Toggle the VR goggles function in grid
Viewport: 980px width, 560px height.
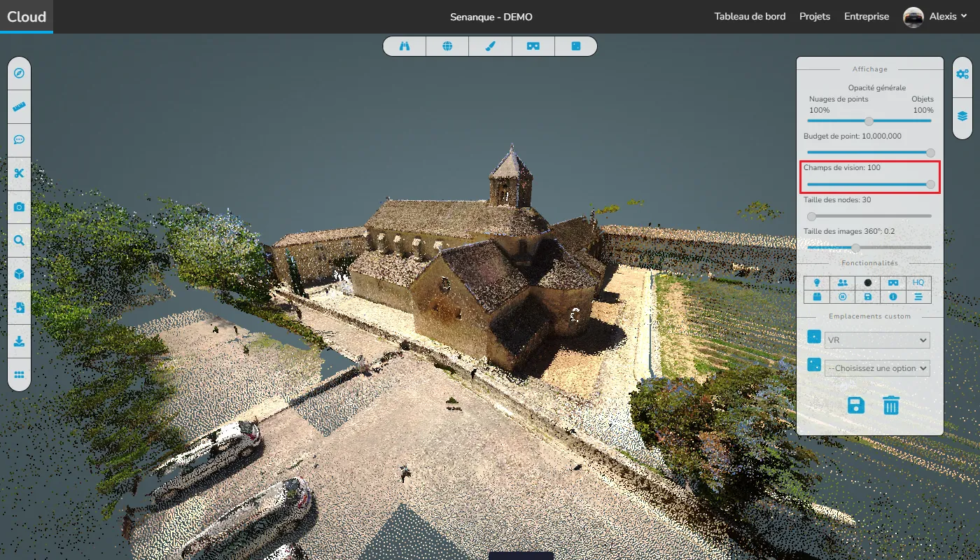click(893, 283)
